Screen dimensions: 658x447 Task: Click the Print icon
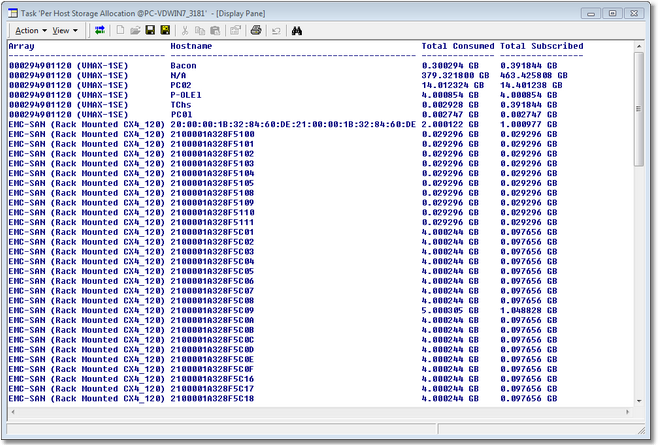pyautogui.click(x=256, y=30)
